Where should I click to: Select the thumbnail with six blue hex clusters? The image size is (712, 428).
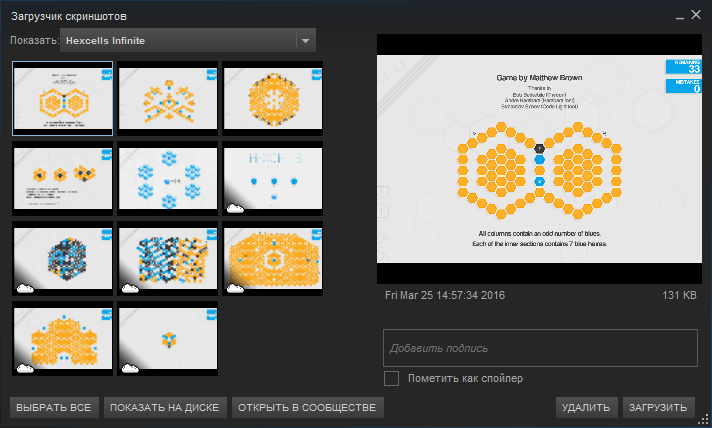pyautogui.click(x=168, y=178)
